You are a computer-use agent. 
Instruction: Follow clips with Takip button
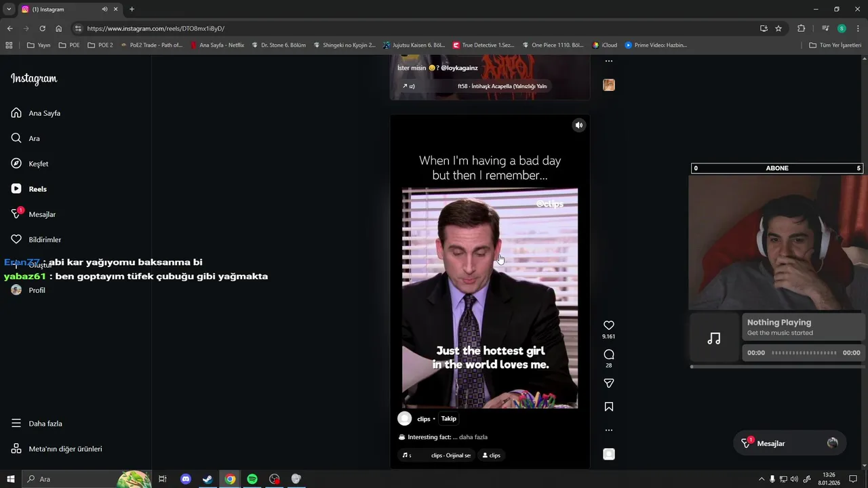(x=449, y=419)
